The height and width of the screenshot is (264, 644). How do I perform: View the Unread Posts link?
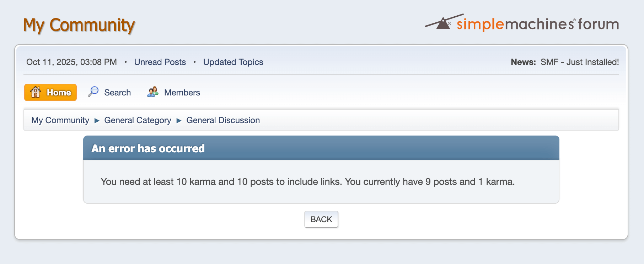[x=160, y=62]
